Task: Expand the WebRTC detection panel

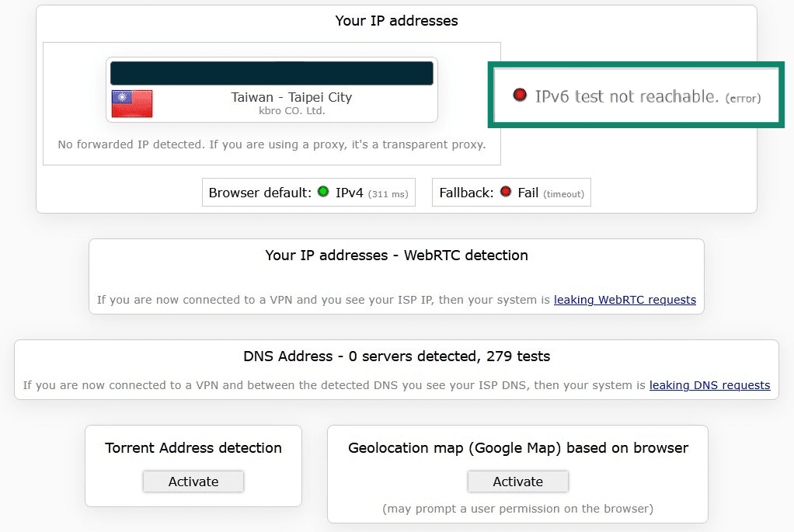Action: pos(396,256)
